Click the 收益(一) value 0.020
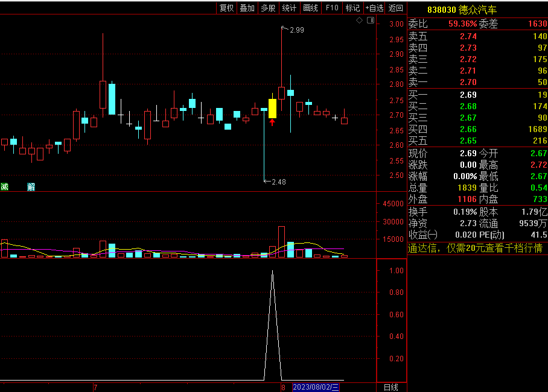 (466, 235)
